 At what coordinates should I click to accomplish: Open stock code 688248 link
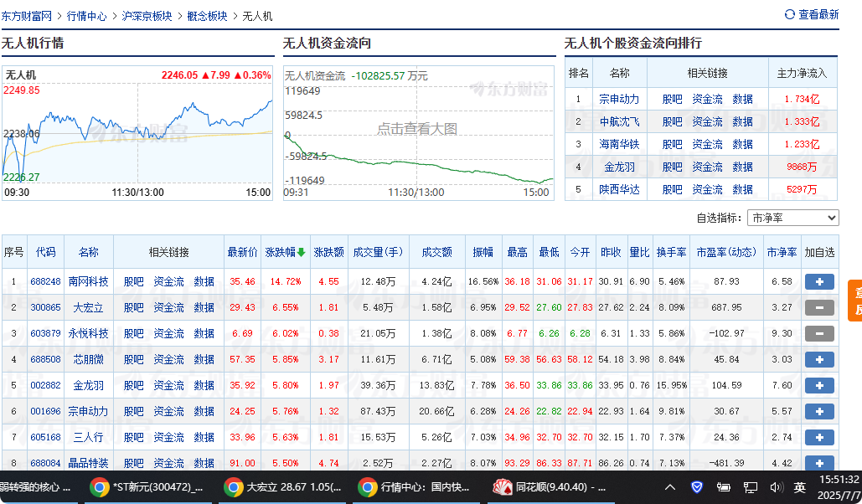45,281
